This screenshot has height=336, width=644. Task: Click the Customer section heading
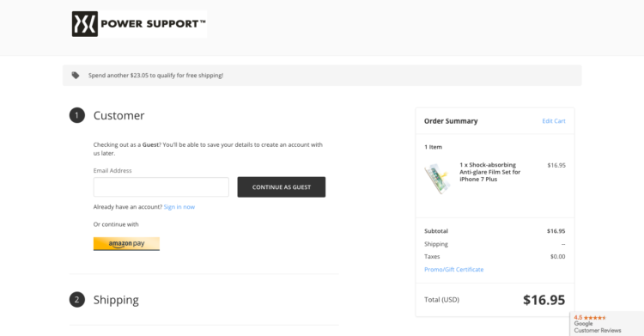click(118, 115)
